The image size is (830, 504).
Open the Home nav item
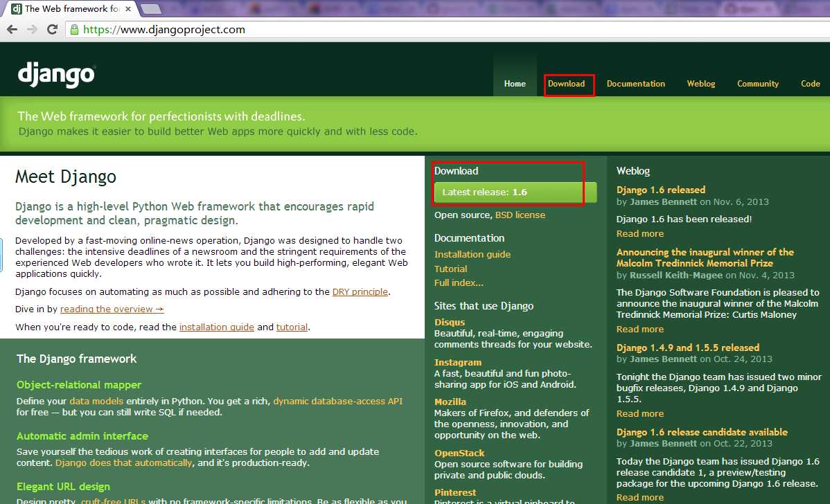(515, 84)
